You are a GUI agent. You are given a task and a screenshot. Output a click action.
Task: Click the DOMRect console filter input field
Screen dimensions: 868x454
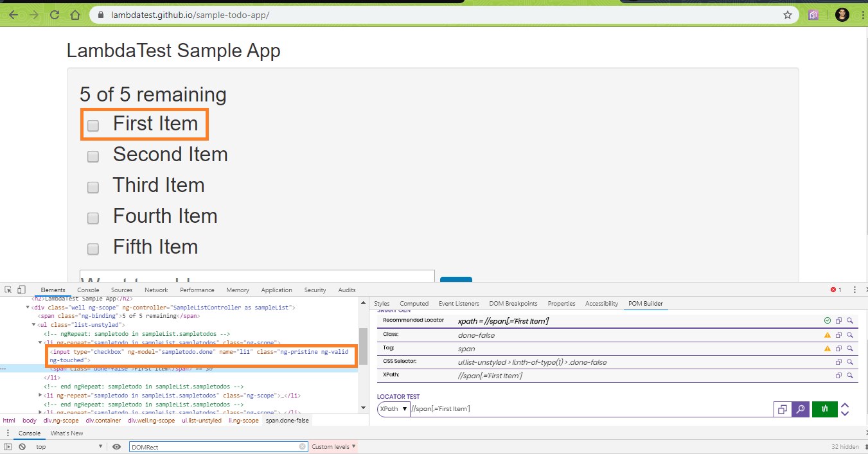coord(218,446)
